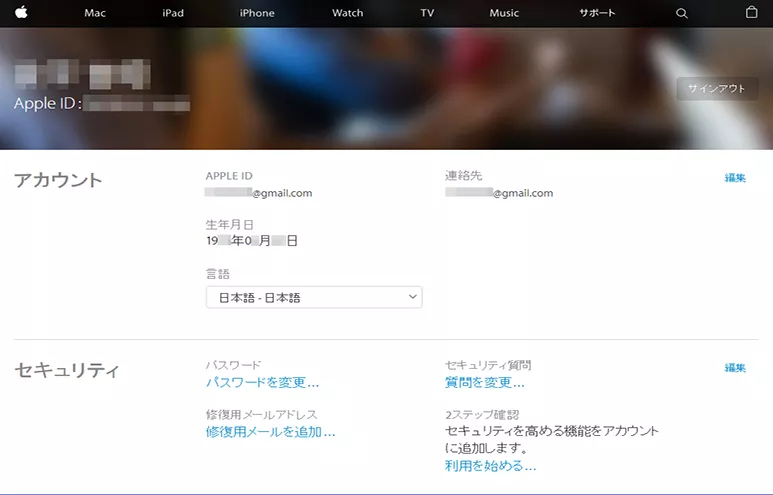Click the Apple logo icon
The image size is (773, 495).
(x=20, y=13)
